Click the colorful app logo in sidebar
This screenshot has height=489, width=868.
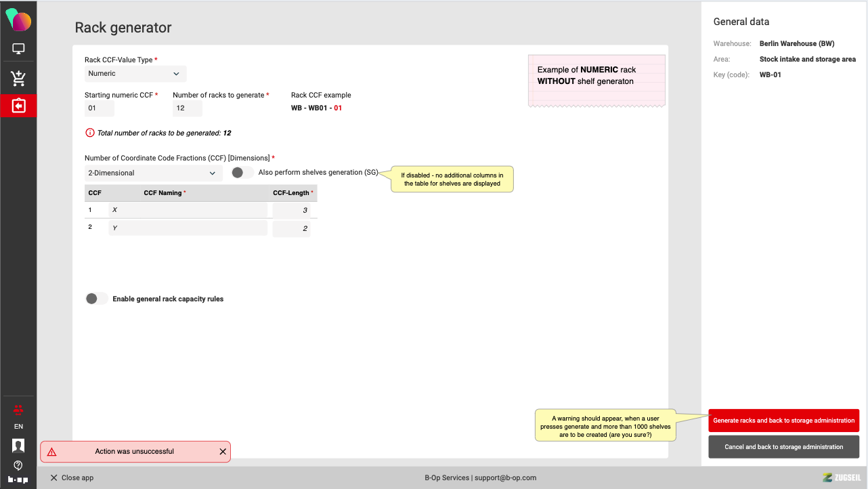18,20
